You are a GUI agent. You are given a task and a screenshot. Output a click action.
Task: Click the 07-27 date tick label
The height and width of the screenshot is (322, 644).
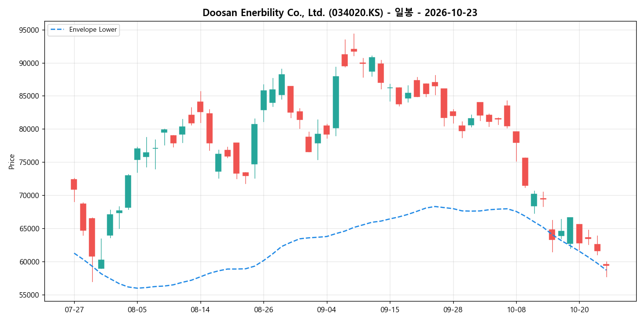pyautogui.click(x=74, y=310)
